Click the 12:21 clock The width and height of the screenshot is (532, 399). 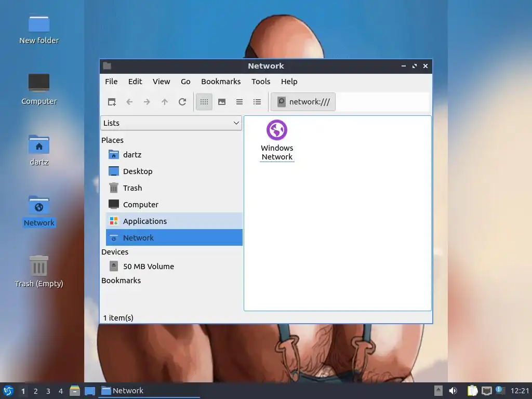pyautogui.click(x=520, y=391)
